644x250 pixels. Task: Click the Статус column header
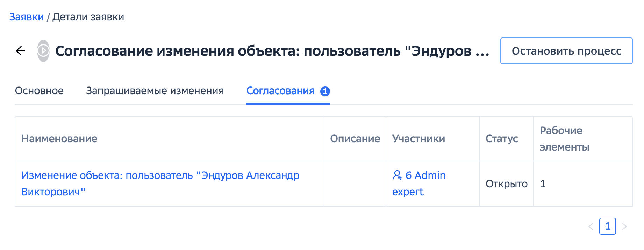tap(502, 139)
